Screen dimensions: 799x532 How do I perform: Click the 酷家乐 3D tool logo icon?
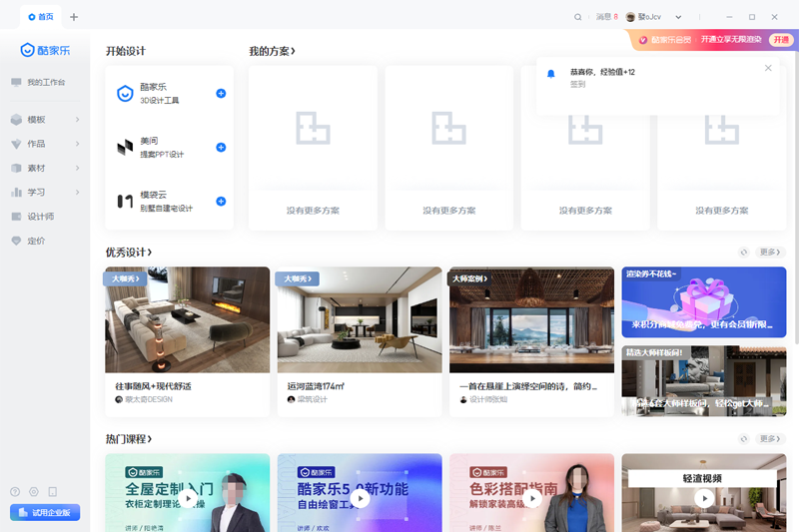tap(125, 93)
